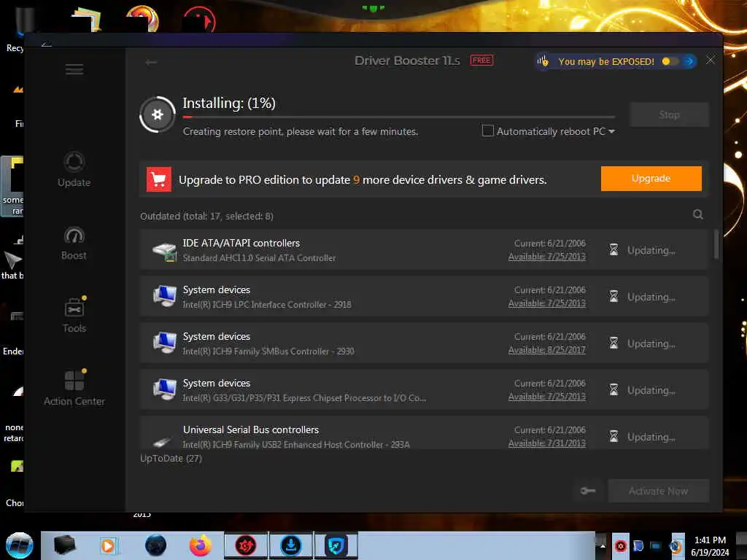Image resolution: width=747 pixels, height=560 pixels.
Task: Select Standard AHCI 1.0 Serial ATA Controller text
Action: coord(259,258)
